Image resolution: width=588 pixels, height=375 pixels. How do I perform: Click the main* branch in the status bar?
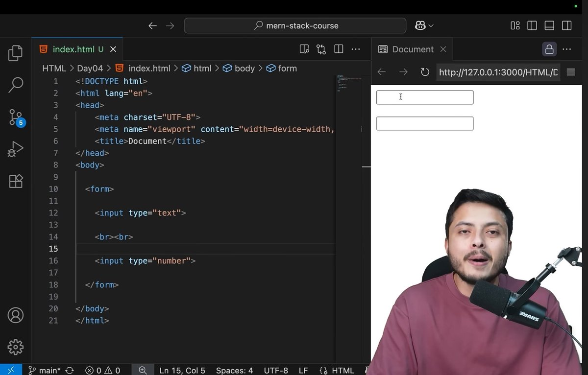coord(44,371)
